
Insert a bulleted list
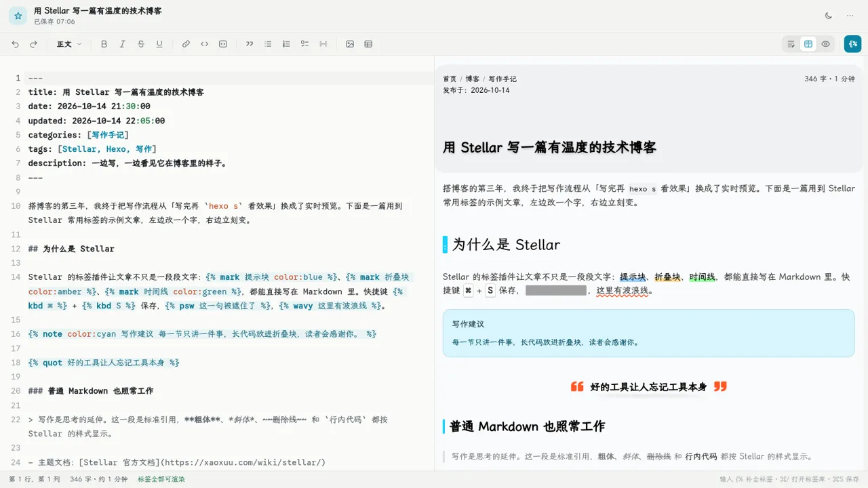coord(268,44)
